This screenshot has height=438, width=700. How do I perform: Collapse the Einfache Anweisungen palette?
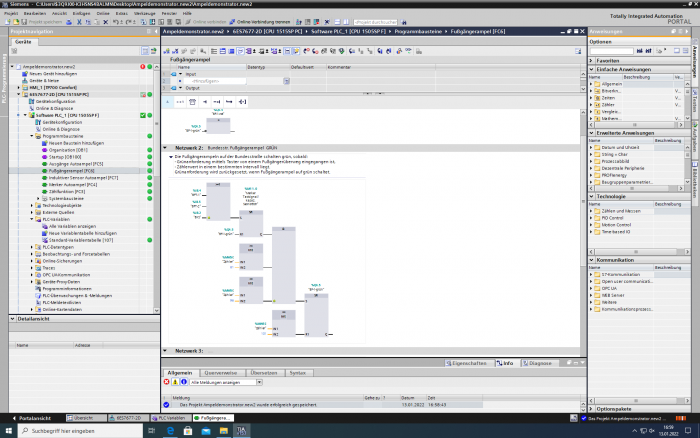pyautogui.click(x=592, y=68)
